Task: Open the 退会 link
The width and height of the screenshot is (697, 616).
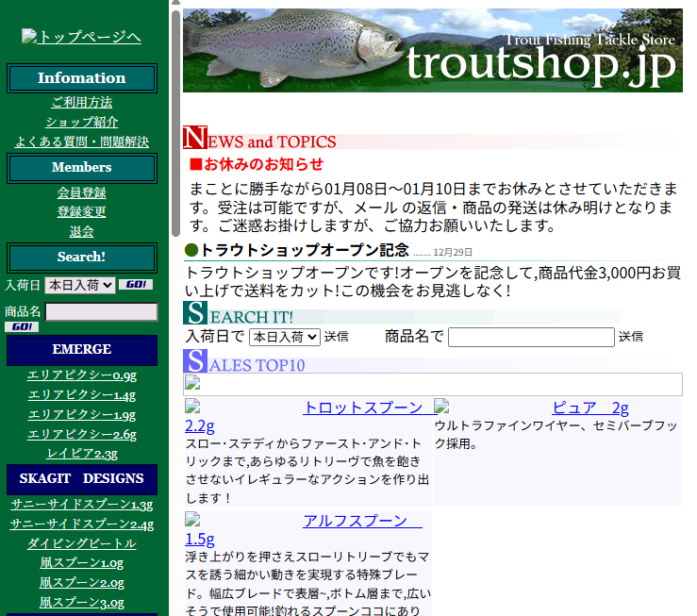Action: [82, 231]
